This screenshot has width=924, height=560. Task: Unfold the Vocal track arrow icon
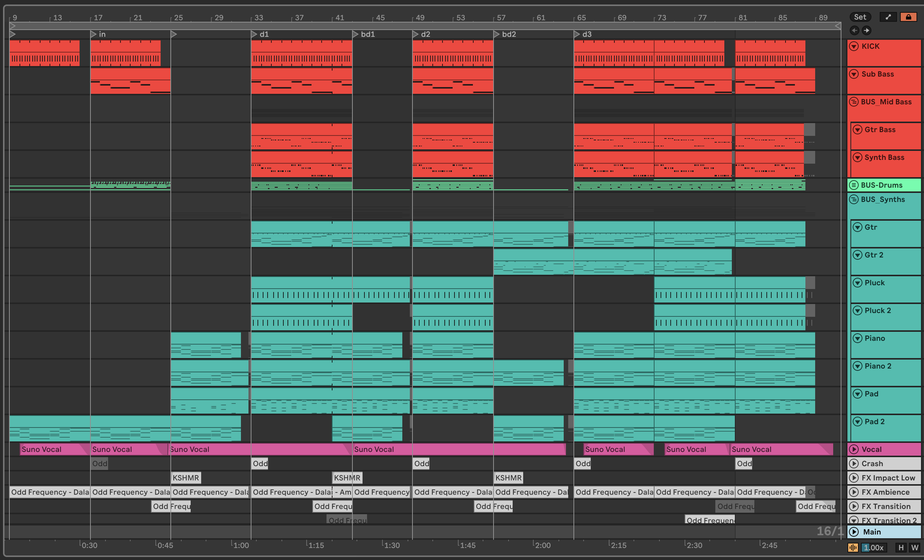click(x=854, y=449)
